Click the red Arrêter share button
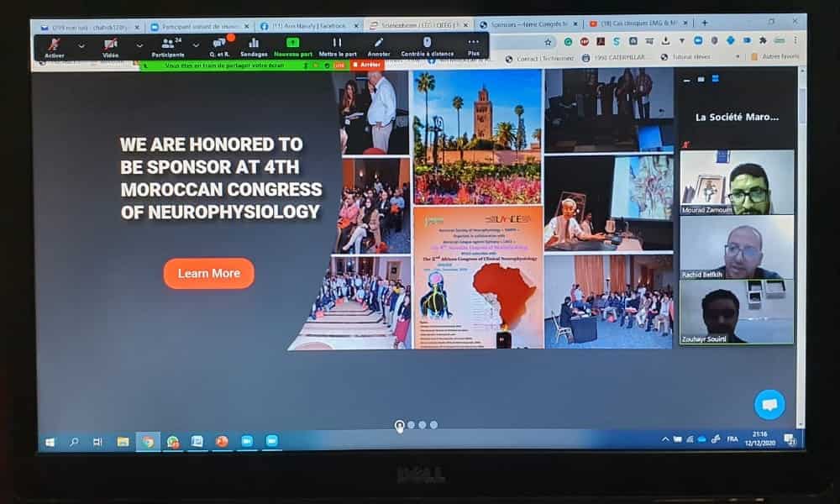Screen dimensions: 840x504 click(x=367, y=64)
